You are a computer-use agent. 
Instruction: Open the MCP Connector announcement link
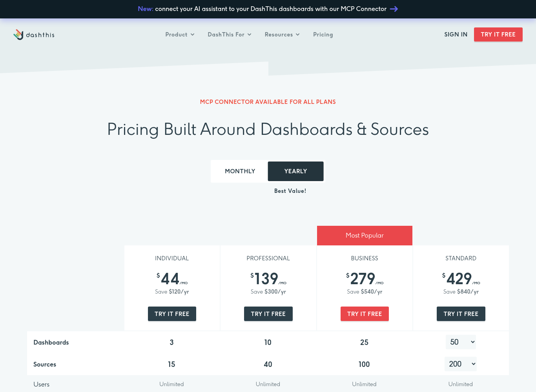click(x=268, y=9)
